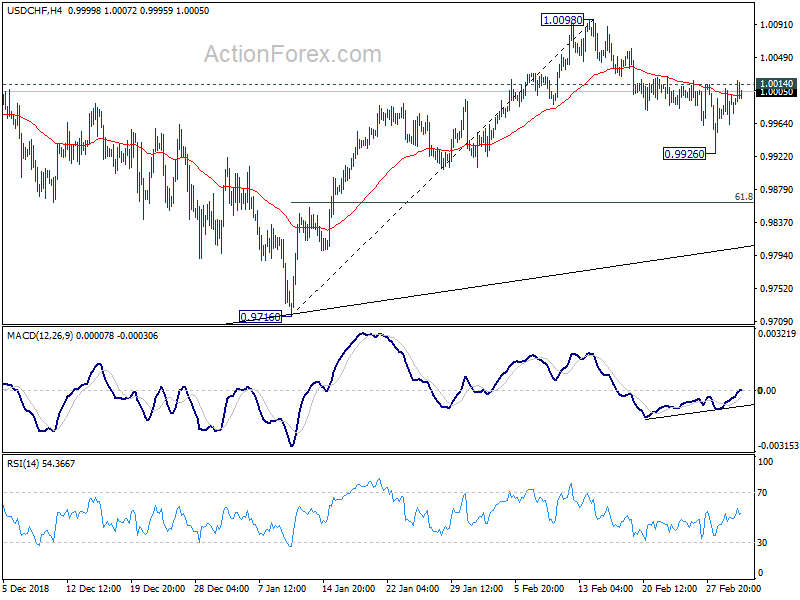Click the 5 Feb 20:00 date label
The width and height of the screenshot is (800, 600).
538,589
